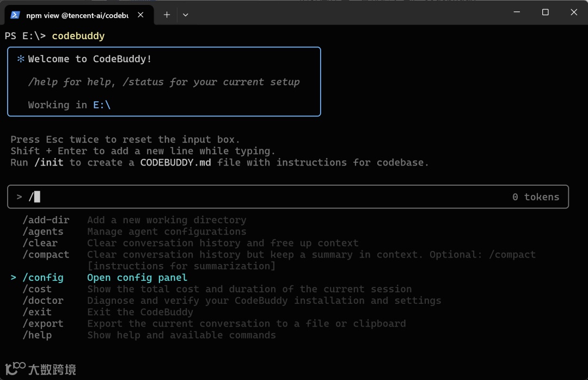The width and height of the screenshot is (588, 380).
Task: Click the CODEBUDDY.md file name
Action: (x=175, y=162)
